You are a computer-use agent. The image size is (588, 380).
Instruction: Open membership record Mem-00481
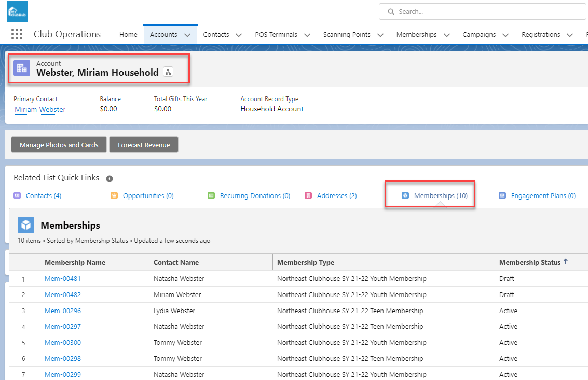click(63, 279)
